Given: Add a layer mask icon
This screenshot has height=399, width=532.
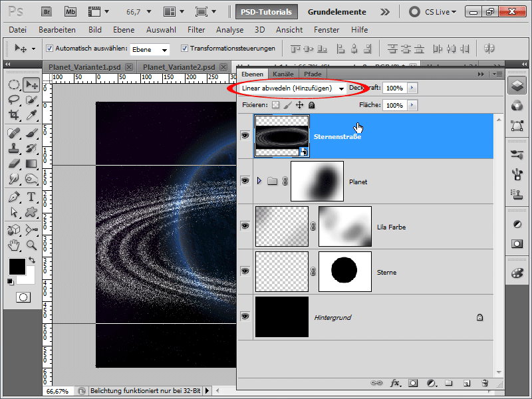Looking at the screenshot, I should coord(413,384).
